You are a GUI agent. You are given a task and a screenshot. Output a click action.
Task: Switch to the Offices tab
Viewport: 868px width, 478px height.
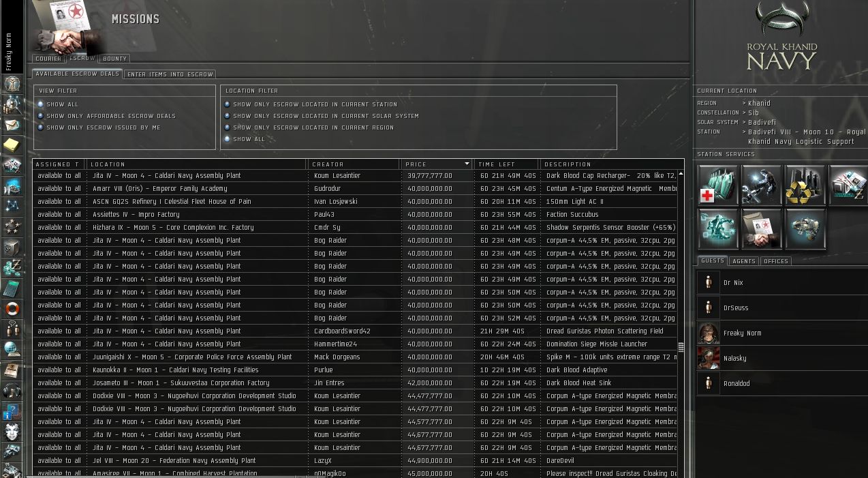[x=776, y=261]
